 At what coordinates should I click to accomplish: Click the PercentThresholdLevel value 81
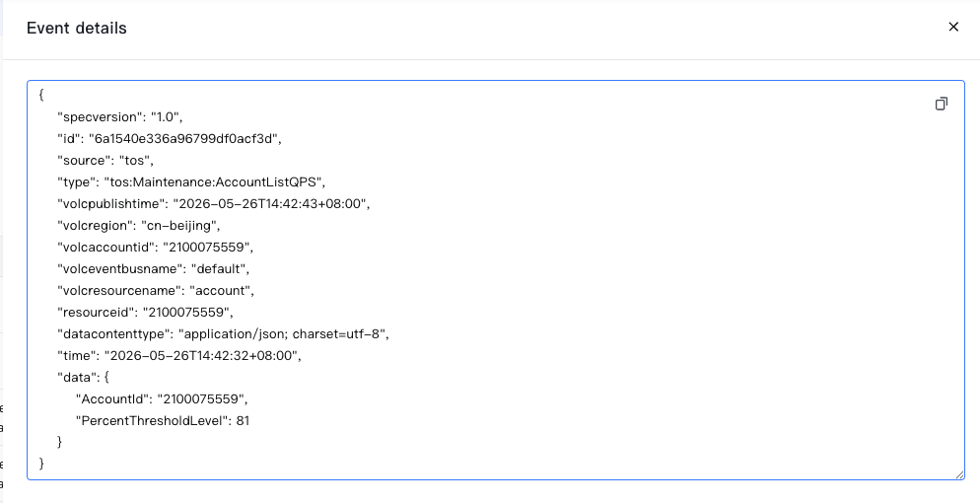243,421
